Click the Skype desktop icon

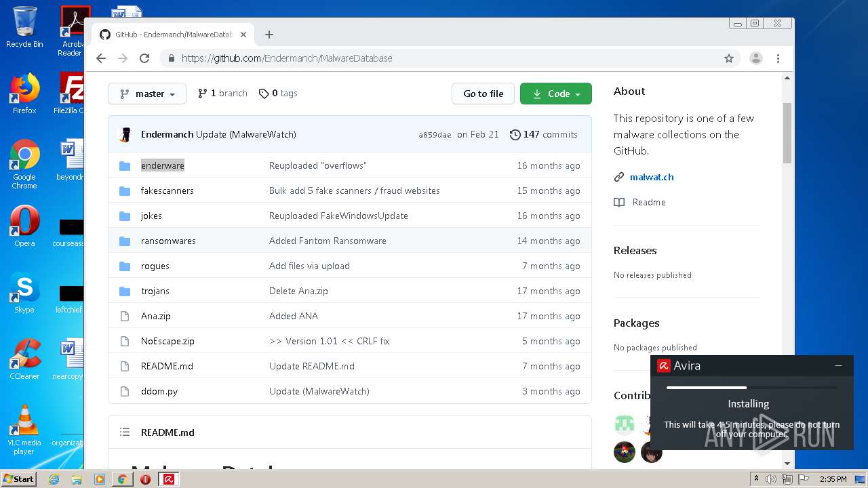pyautogui.click(x=24, y=293)
